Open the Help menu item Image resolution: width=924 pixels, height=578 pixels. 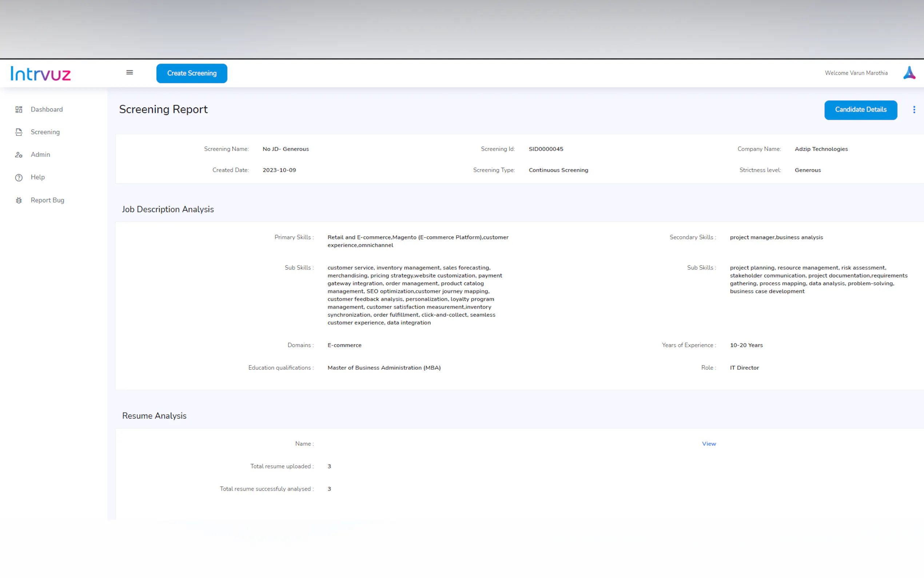[37, 177]
